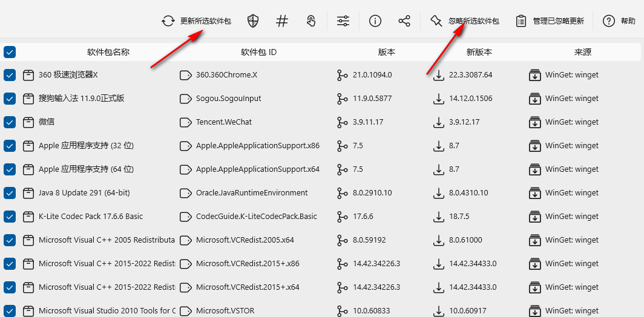Viewport: 644px width, 317px height.
Task: Sort by the 软件包名称 column header
Action: pos(108,52)
